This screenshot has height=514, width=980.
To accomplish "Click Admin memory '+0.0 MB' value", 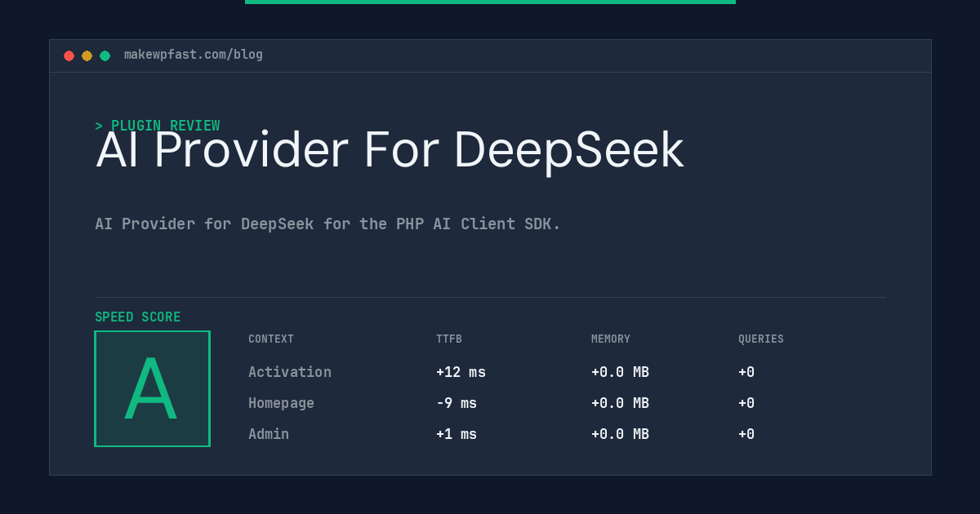I will tap(620, 434).
